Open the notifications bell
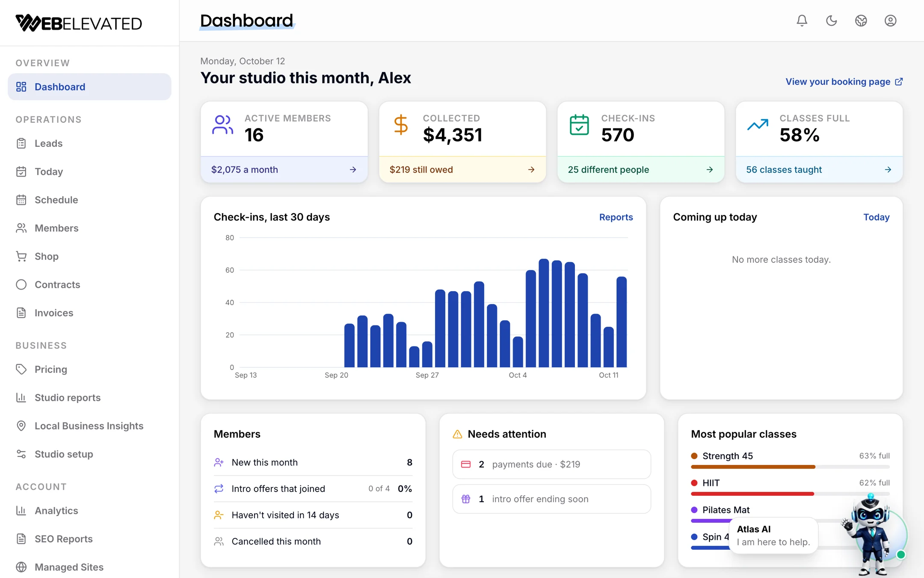 tap(802, 21)
